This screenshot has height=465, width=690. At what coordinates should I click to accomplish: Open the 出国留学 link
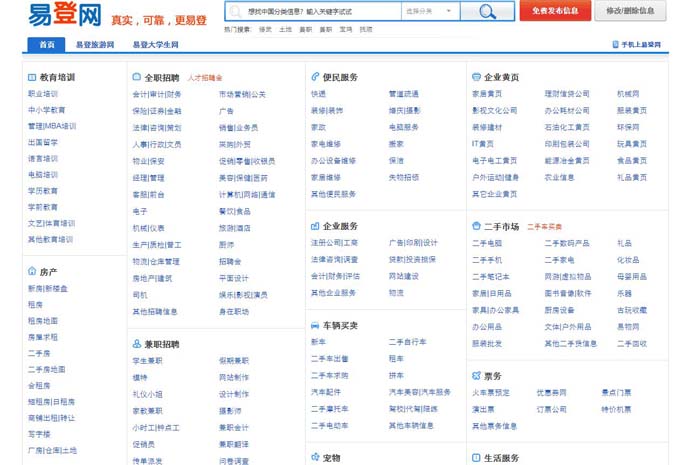click(x=43, y=143)
